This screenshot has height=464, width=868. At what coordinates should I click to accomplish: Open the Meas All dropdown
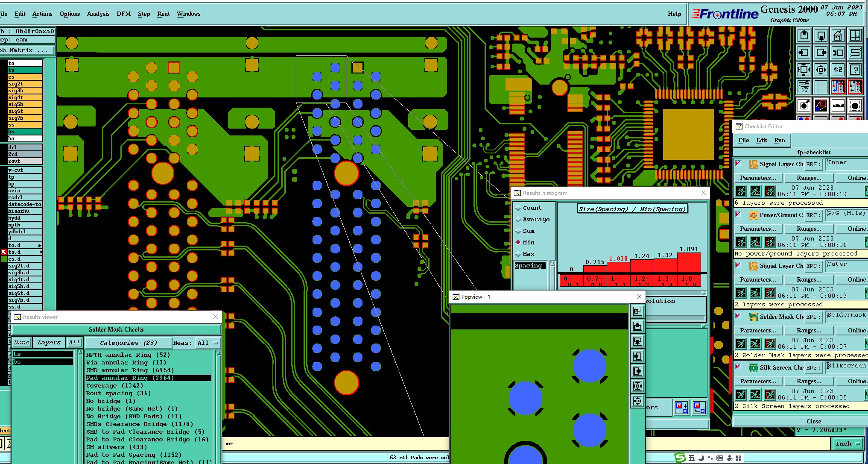click(208, 343)
